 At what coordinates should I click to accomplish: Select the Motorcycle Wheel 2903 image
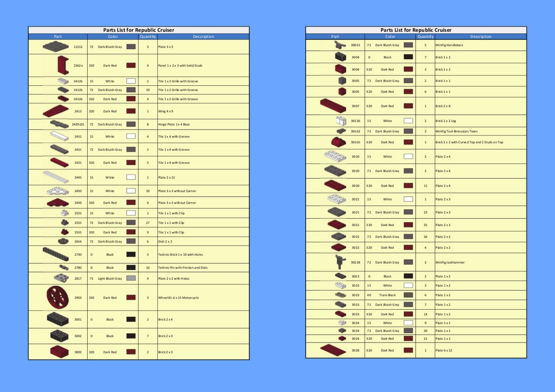(x=57, y=297)
